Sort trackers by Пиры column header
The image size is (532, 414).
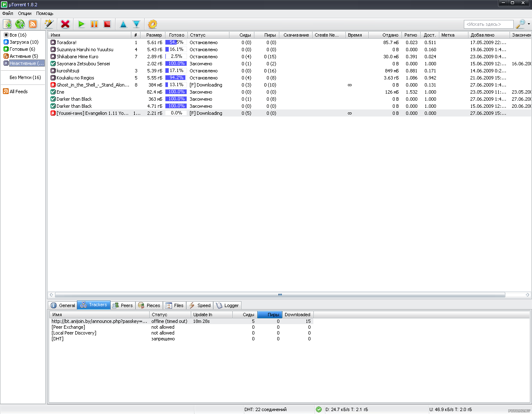pyautogui.click(x=270, y=315)
